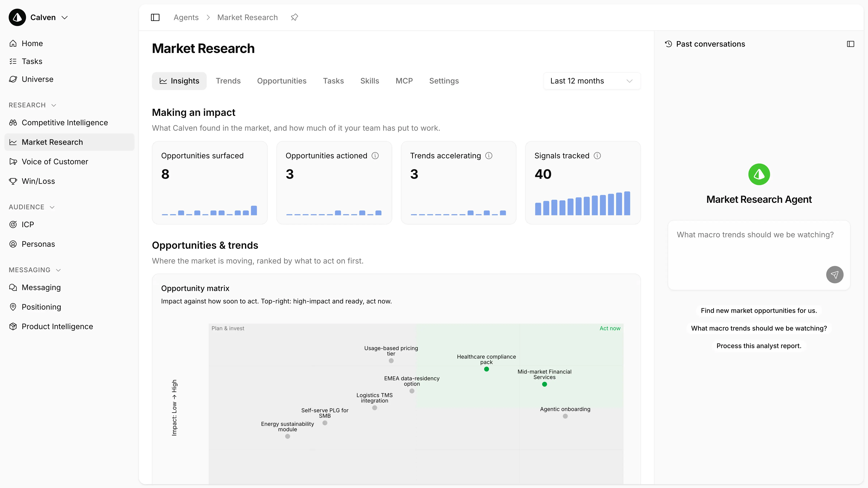Image resolution: width=868 pixels, height=488 pixels.
Task: Open ICP in the sidebar
Action: tap(69, 225)
